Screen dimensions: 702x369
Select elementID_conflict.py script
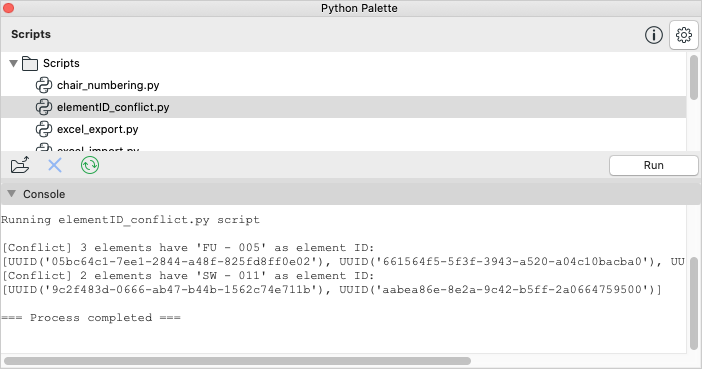coord(113,107)
